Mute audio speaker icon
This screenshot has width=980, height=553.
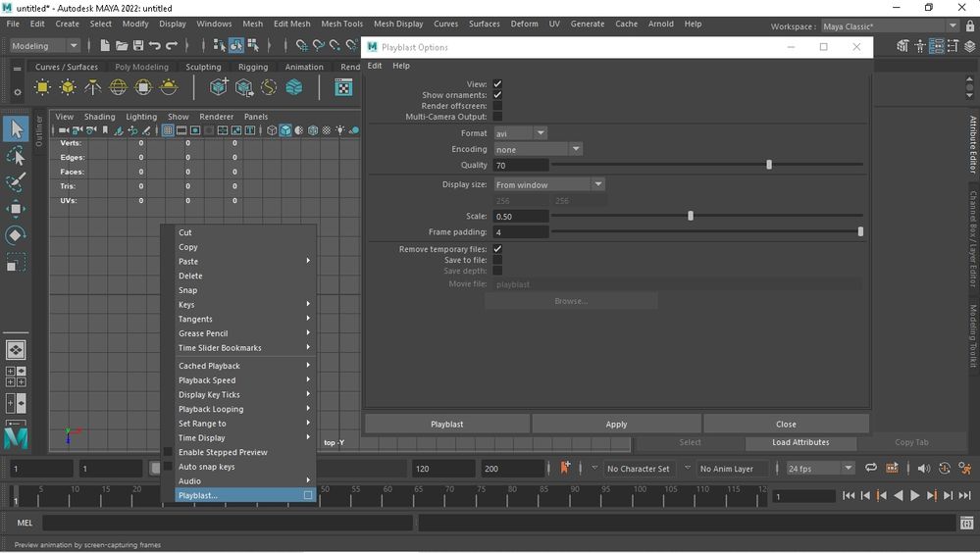pyautogui.click(x=923, y=468)
